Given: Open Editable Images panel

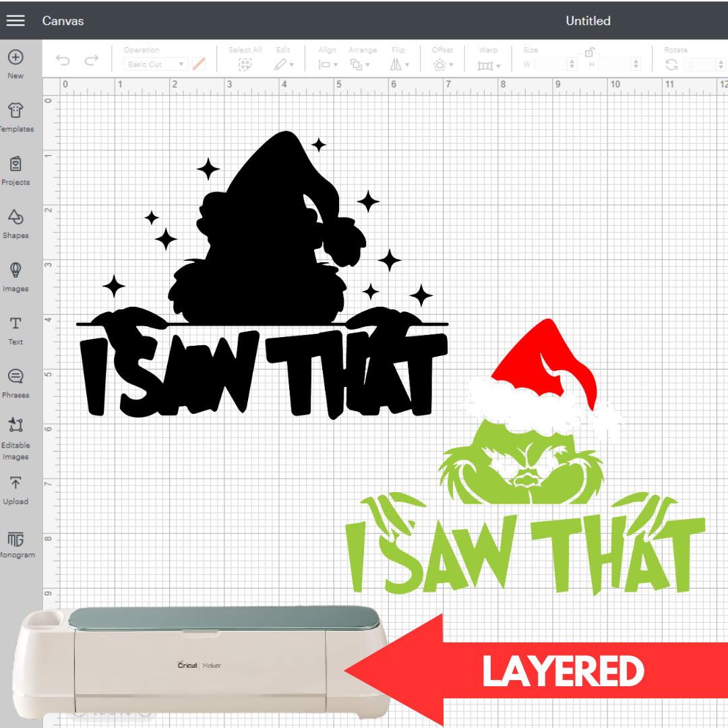Looking at the screenshot, I should [x=16, y=439].
